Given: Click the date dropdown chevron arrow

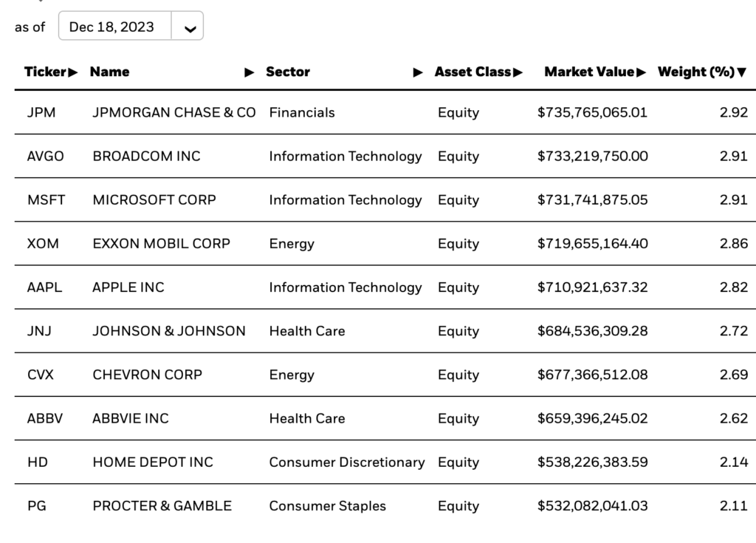Looking at the screenshot, I should coord(190,28).
